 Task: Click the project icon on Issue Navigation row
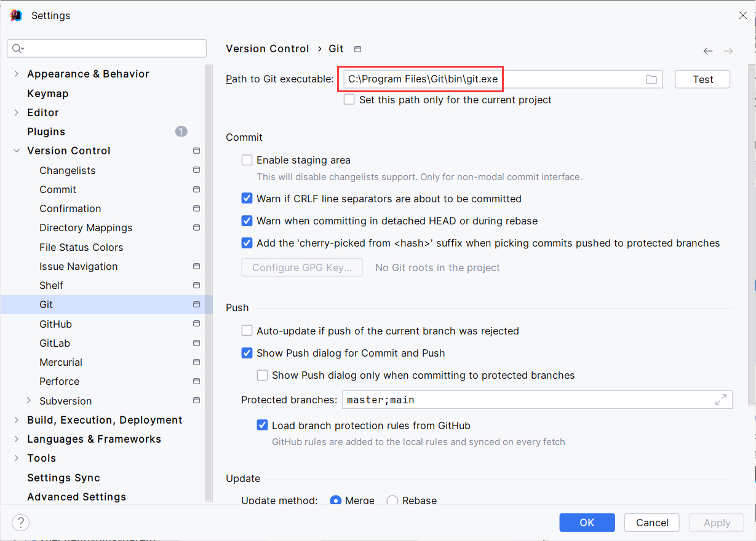[196, 266]
